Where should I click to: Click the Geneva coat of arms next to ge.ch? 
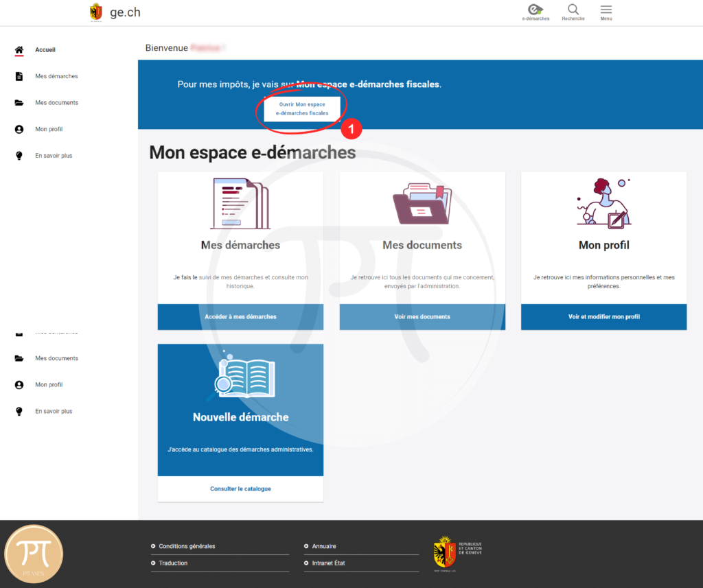point(95,12)
